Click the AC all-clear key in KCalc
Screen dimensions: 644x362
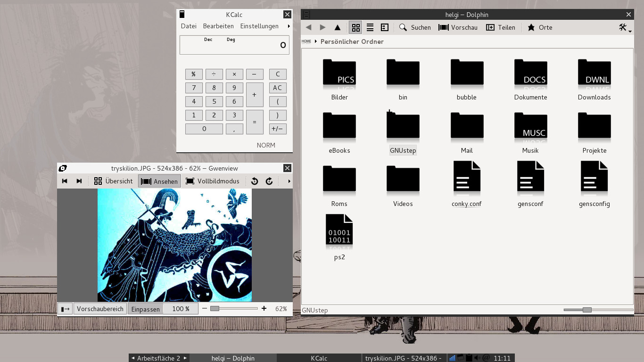tap(278, 88)
